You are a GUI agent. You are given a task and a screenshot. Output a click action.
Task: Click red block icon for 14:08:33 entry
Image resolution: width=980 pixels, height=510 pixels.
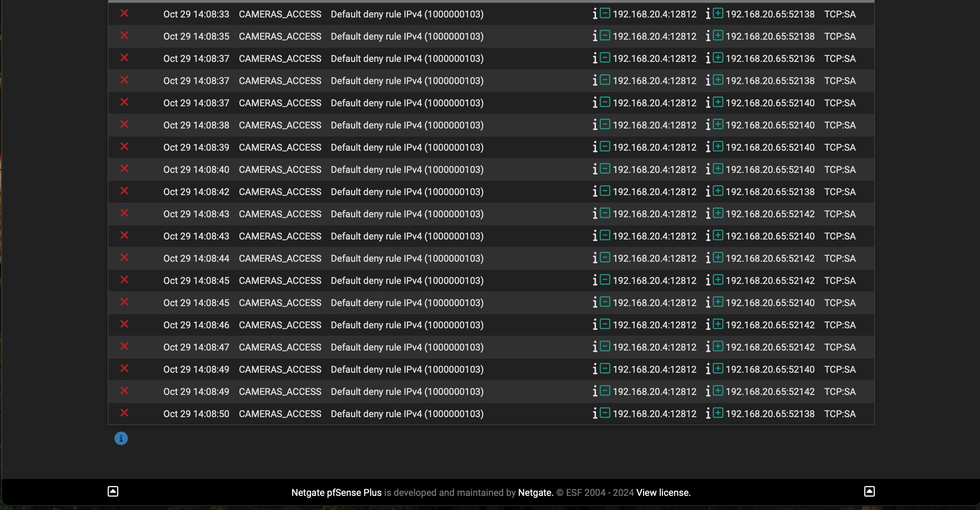[125, 14]
